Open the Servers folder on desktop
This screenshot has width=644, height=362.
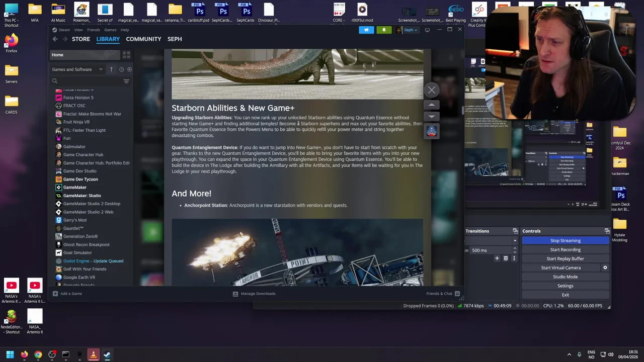[x=11, y=73]
